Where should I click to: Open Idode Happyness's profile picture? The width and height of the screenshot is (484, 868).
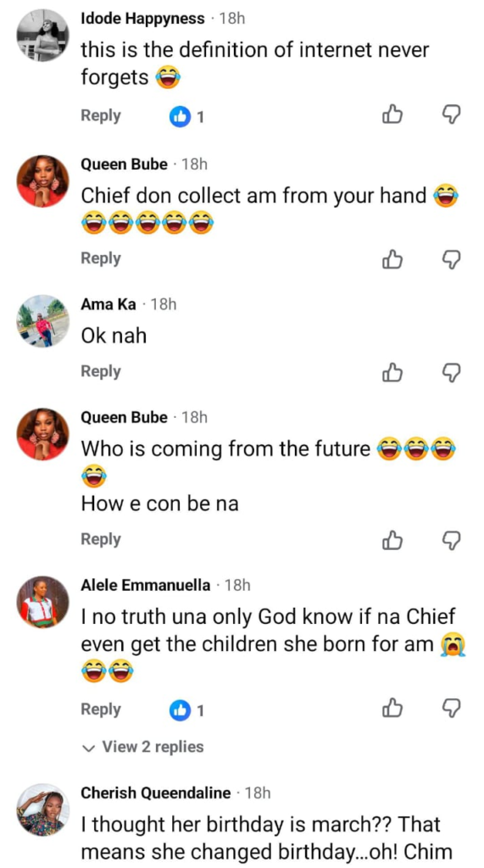coord(43,36)
